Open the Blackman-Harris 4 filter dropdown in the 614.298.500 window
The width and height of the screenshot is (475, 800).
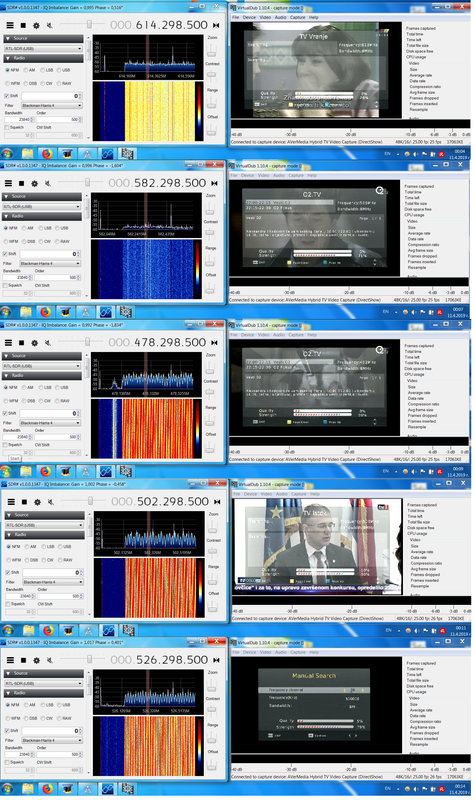coord(52,106)
